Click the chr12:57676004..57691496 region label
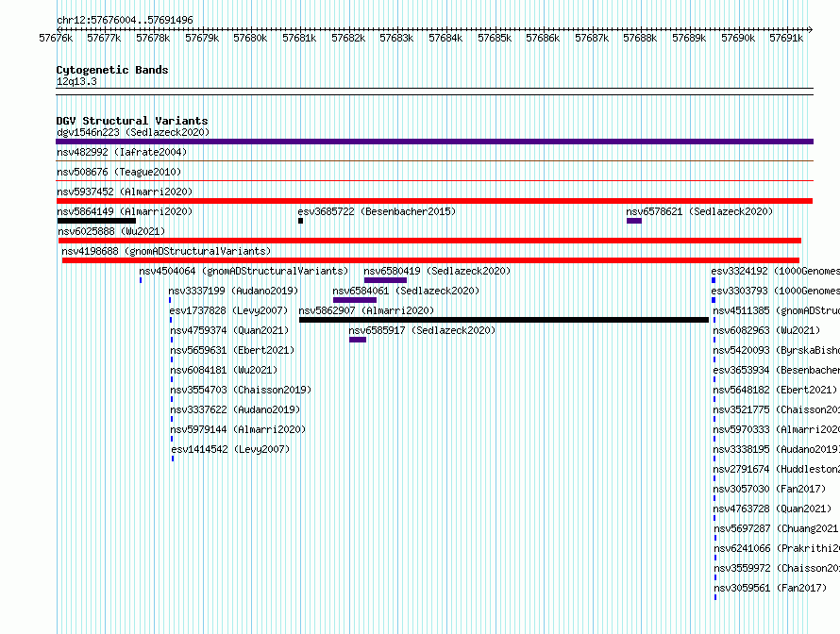840x634 pixels. pos(125,20)
